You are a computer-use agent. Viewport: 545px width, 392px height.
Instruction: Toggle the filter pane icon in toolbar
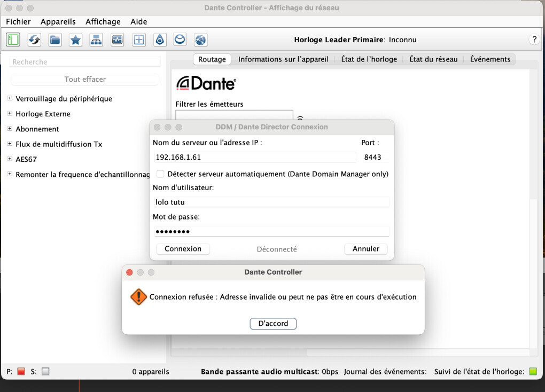click(x=13, y=40)
